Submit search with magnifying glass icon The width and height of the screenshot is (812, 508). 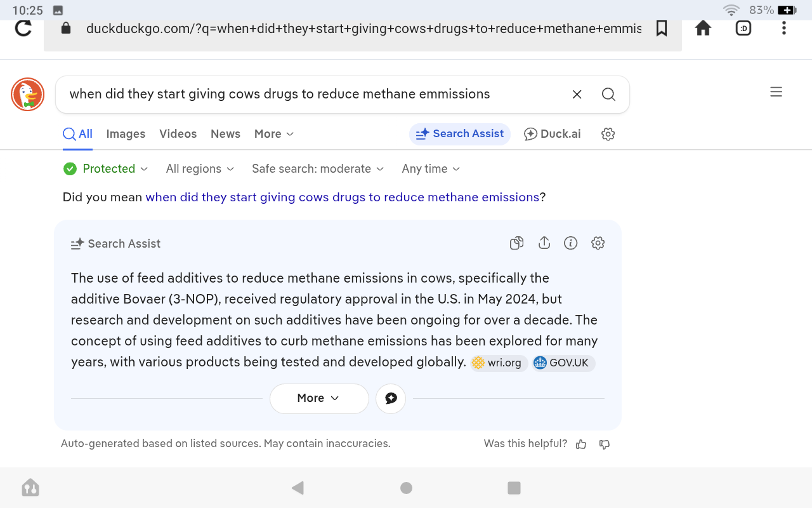(x=608, y=95)
